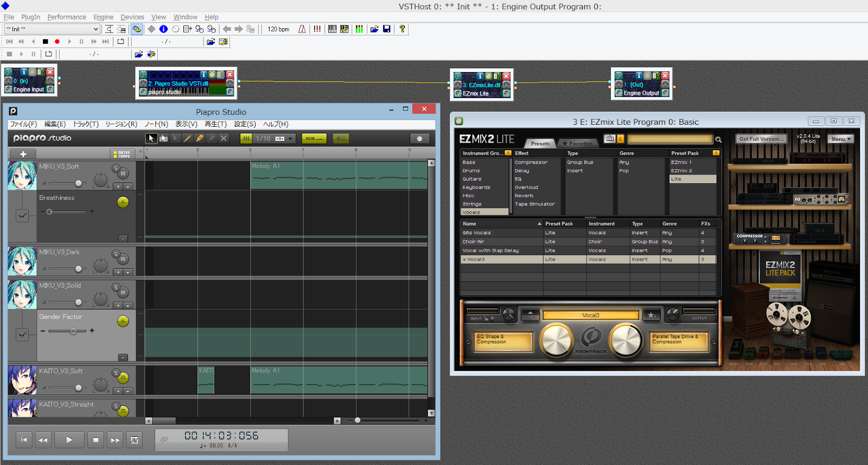Image resolution: width=868 pixels, height=465 pixels.
Task: Click the green level meters icon
Action: point(359,29)
